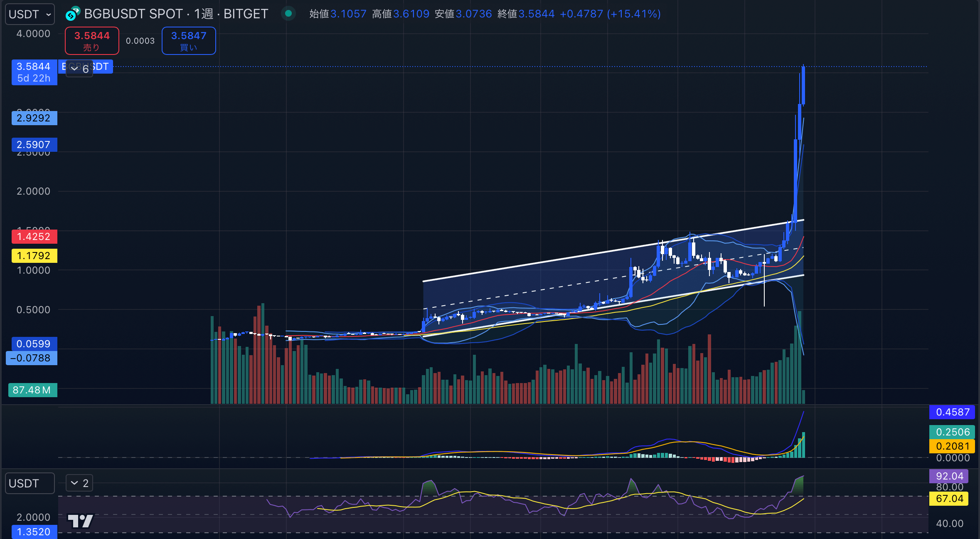The height and width of the screenshot is (539, 980).
Task: Click the low value 3.0736 text
Action: click(x=474, y=14)
